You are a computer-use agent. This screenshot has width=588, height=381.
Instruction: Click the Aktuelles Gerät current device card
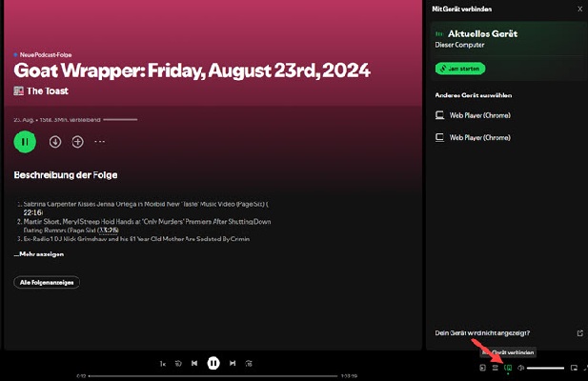[509, 50]
